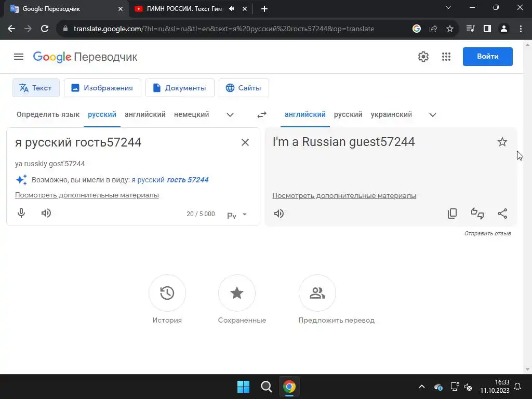Select Detect language source tab

tap(48, 115)
